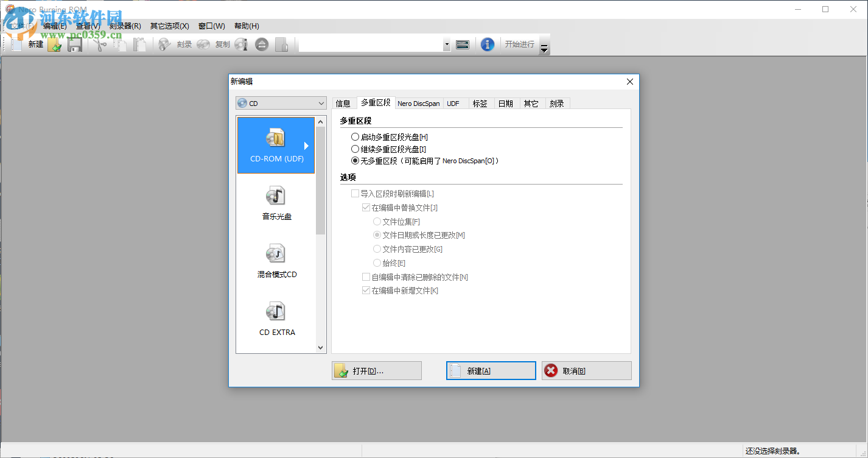Select 始终[E] radio option
Screen dimensions: 868x458
(389, 263)
